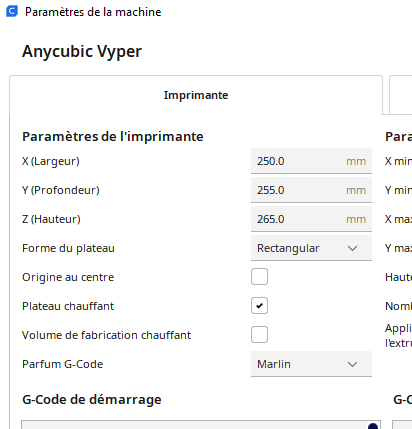Edit the X (Largeur) value field
This screenshot has height=429, width=412.
point(311,161)
